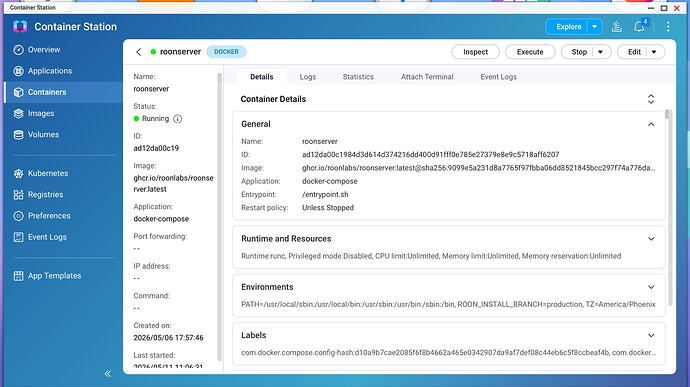Screen dimensions: 690x387
Task: Open App Templates icon in sidebar
Action: point(18,276)
